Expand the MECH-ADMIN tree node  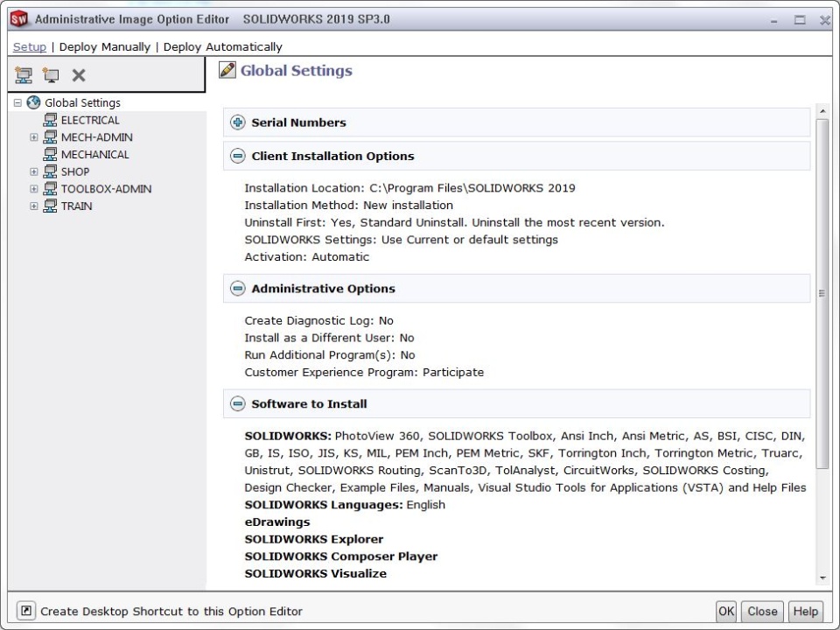[34, 137]
